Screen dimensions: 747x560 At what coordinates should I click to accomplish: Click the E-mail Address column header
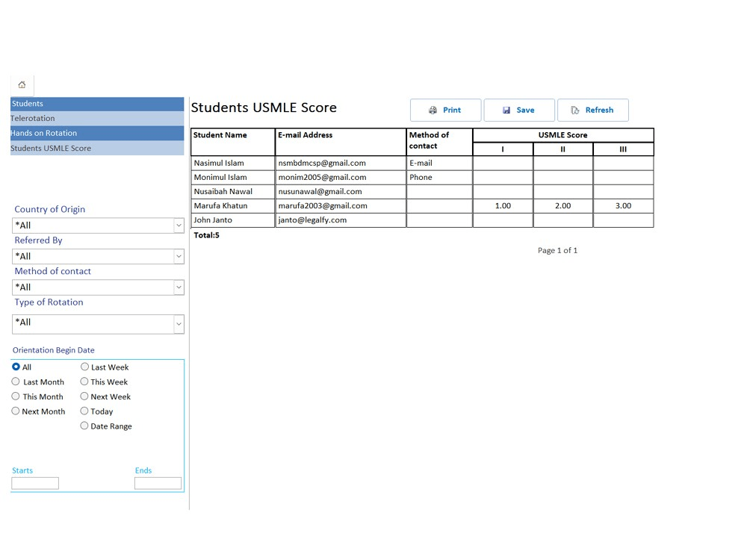pyautogui.click(x=341, y=141)
